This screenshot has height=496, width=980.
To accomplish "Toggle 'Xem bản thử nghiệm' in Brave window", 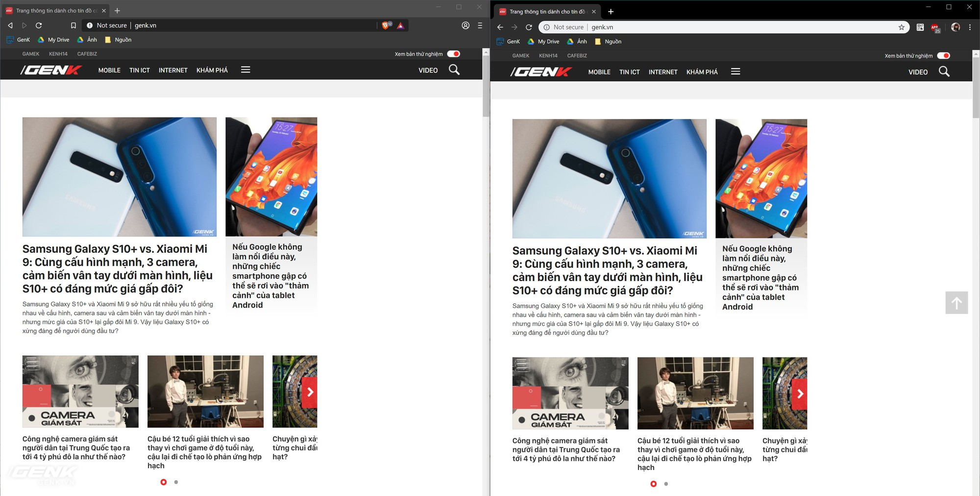I will [454, 54].
